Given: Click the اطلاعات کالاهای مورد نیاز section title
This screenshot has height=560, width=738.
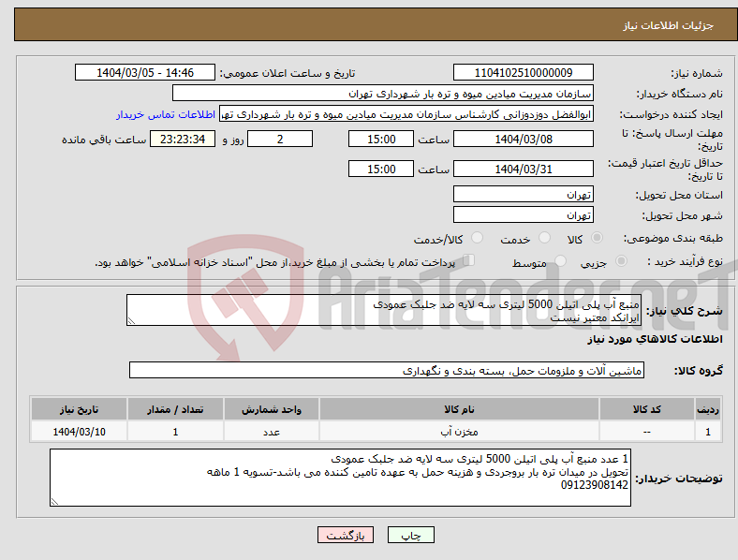Looking at the screenshot, I should tap(655, 339).
